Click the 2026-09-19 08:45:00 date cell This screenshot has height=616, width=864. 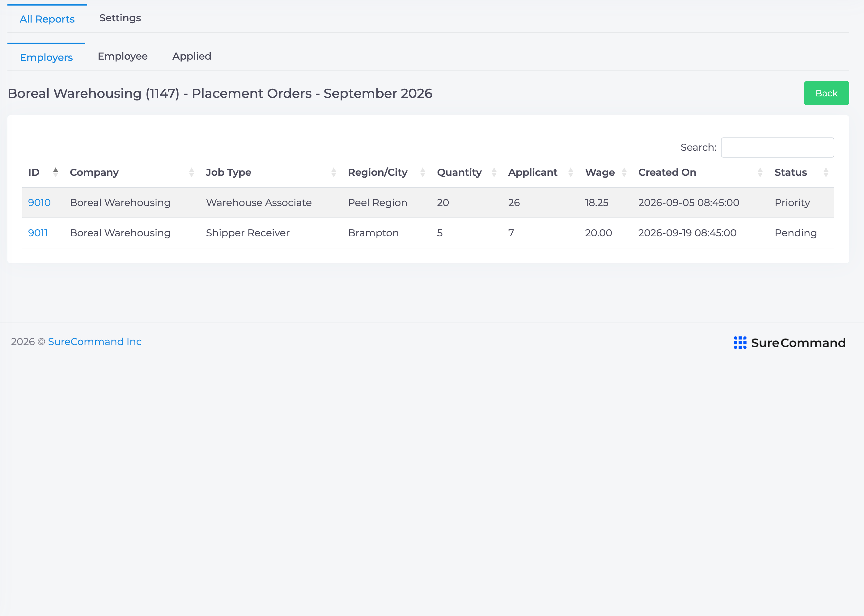pos(687,233)
